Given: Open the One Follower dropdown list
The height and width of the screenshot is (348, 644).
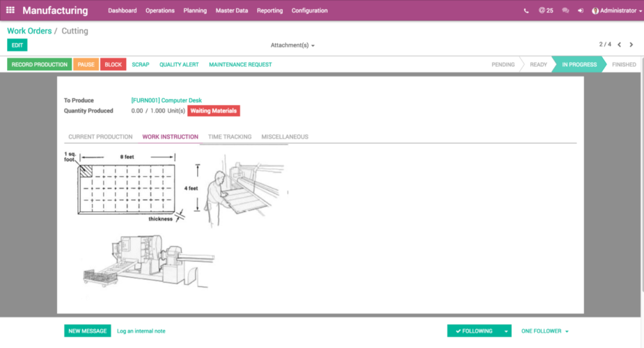Looking at the screenshot, I should click(x=545, y=331).
